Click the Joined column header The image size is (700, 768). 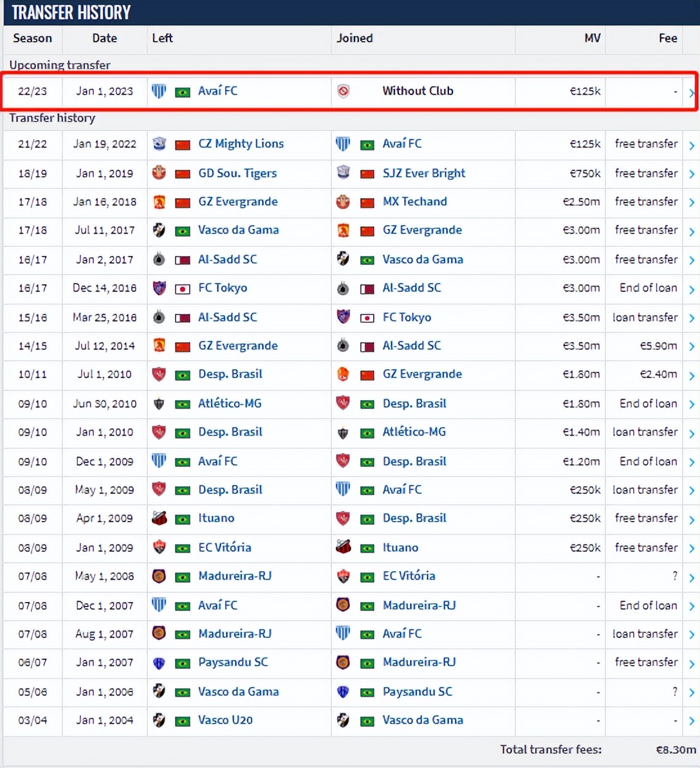354,38
